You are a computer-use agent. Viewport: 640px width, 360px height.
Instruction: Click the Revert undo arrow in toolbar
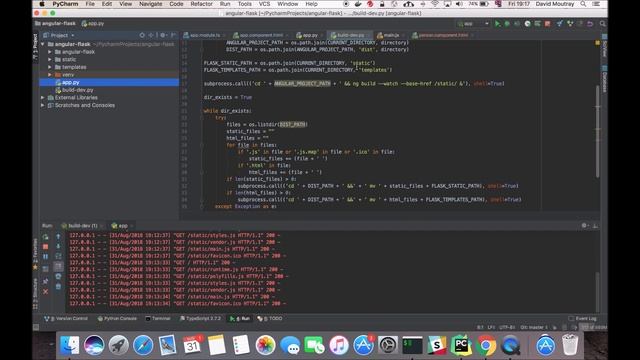(x=590, y=24)
